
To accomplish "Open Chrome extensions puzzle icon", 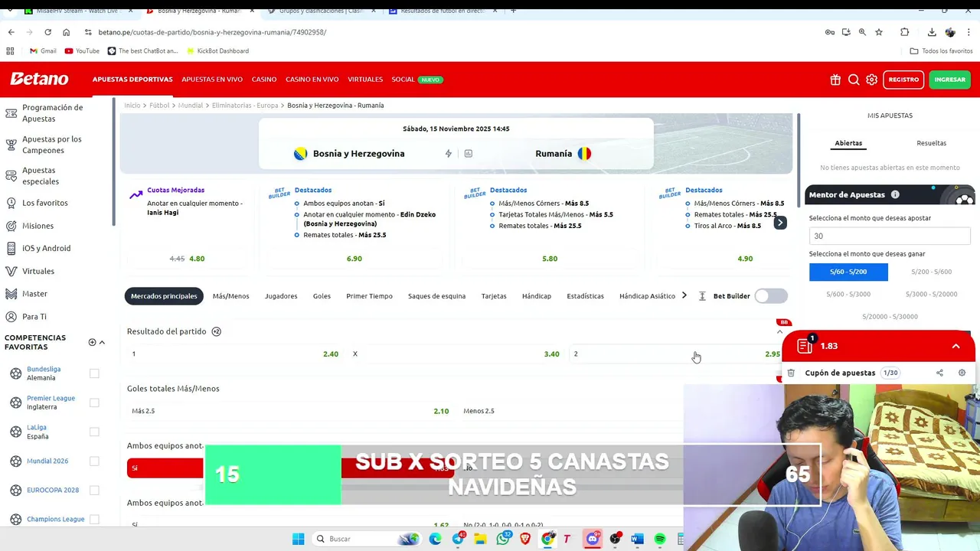I will (x=905, y=32).
